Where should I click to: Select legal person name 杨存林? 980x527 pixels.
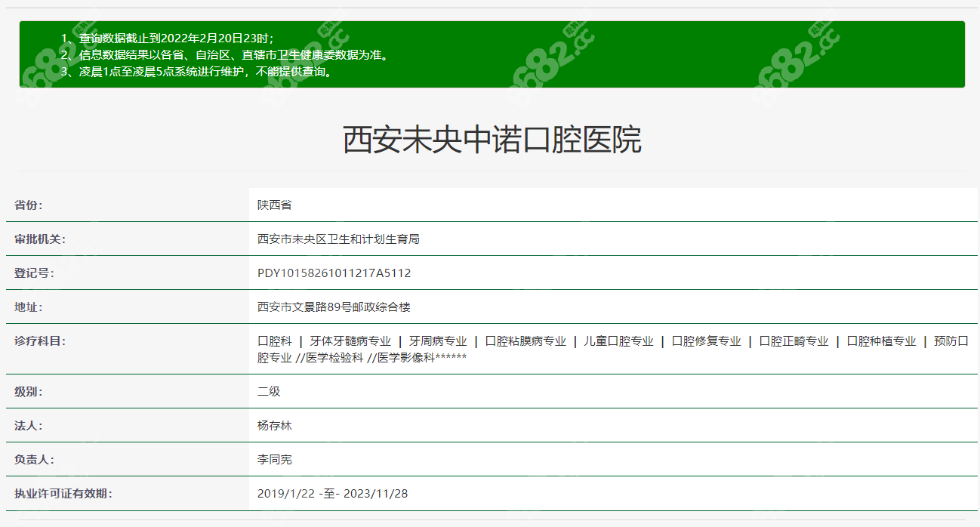(274, 425)
